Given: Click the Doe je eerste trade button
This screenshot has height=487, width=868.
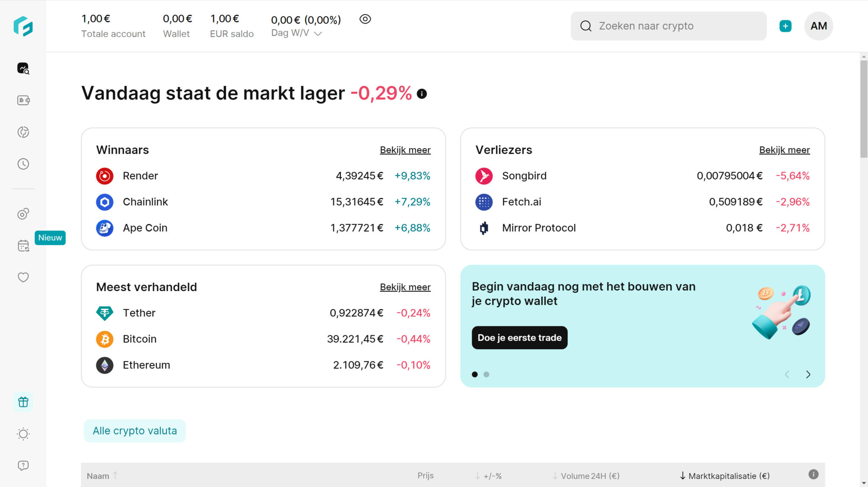Looking at the screenshot, I should [519, 338].
